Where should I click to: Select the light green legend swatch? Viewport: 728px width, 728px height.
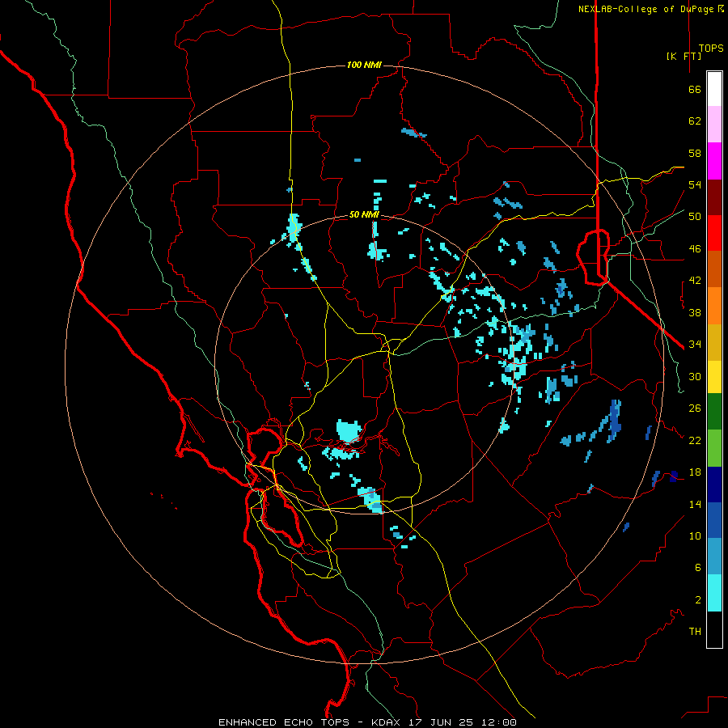714,448
